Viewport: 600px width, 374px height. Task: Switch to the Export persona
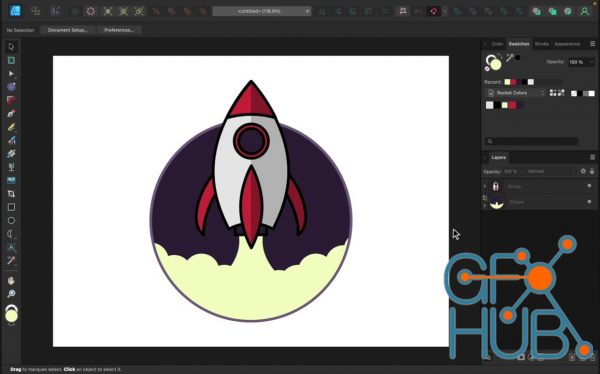coord(55,11)
